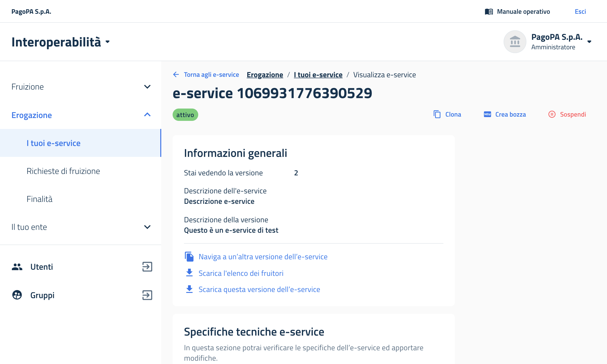Click the Crea bozza NEW icon
The image size is (607, 364).
487,114
